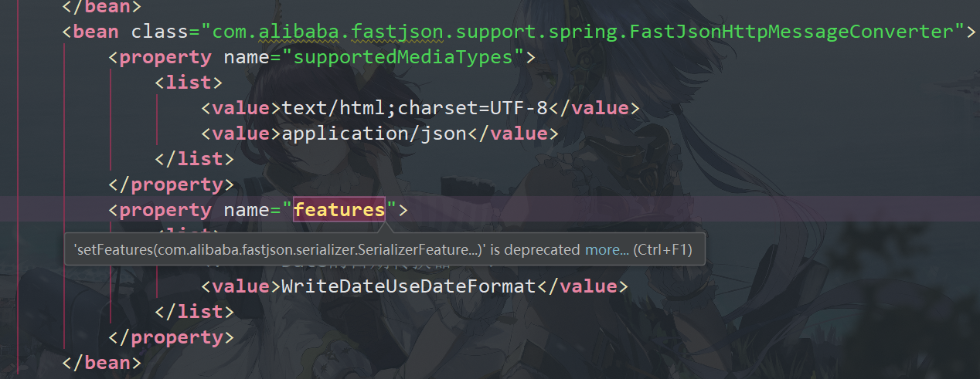Click the opening list tag under supportedMediaTypes
This screenshot has width=980, height=379.
point(189,83)
